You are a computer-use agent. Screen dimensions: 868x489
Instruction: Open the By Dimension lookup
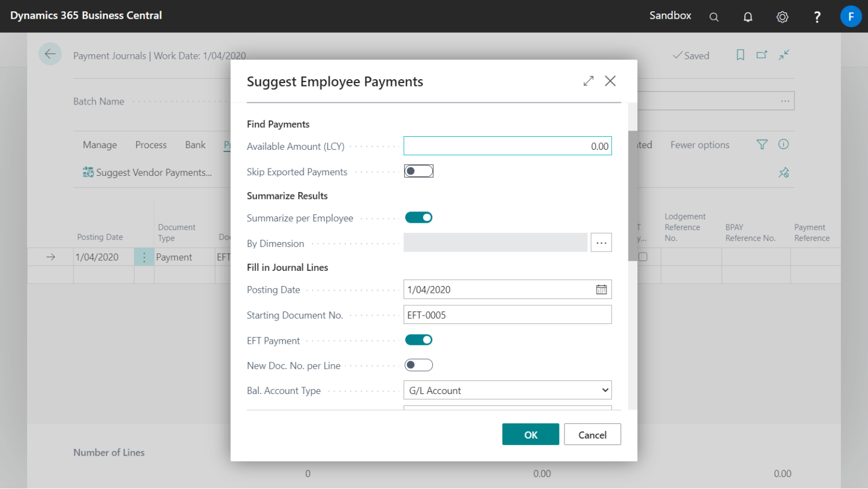tap(601, 242)
